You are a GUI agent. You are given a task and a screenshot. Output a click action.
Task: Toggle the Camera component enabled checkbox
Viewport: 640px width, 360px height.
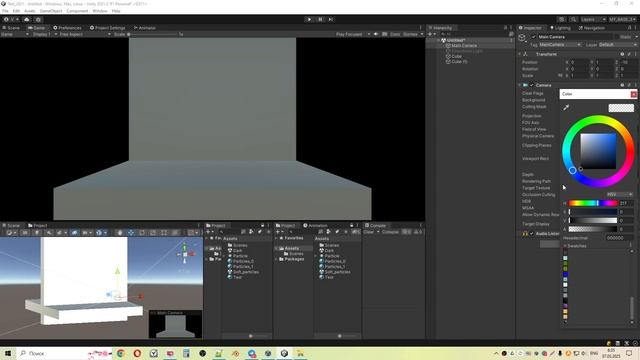point(531,85)
